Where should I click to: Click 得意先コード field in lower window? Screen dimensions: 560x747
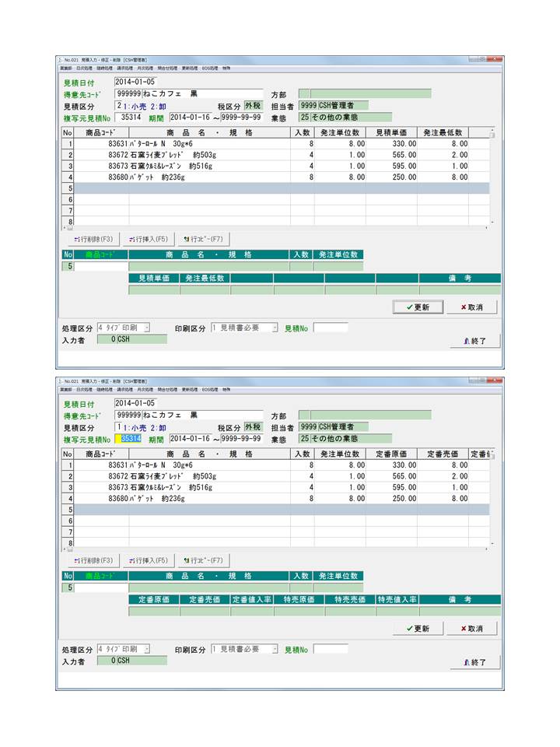tap(128, 416)
